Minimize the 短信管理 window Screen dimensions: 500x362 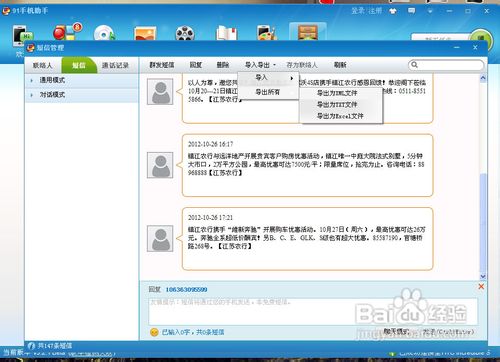[457, 48]
